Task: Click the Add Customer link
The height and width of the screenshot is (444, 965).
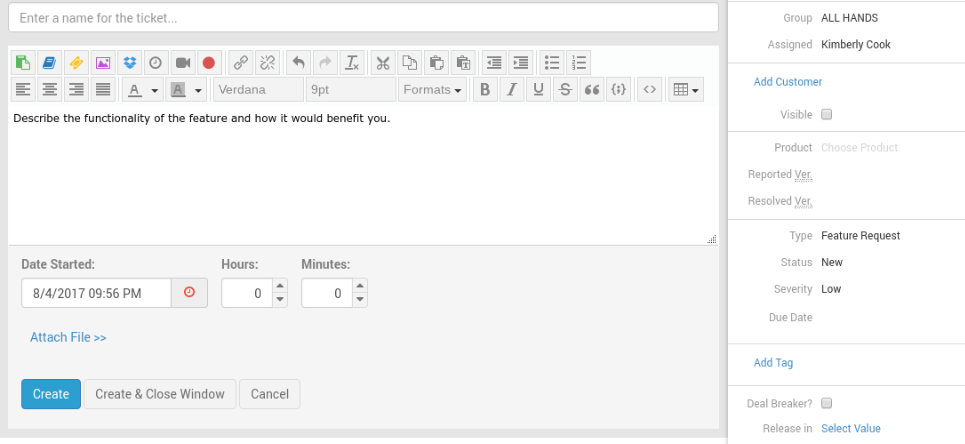Action: coord(788,82)
